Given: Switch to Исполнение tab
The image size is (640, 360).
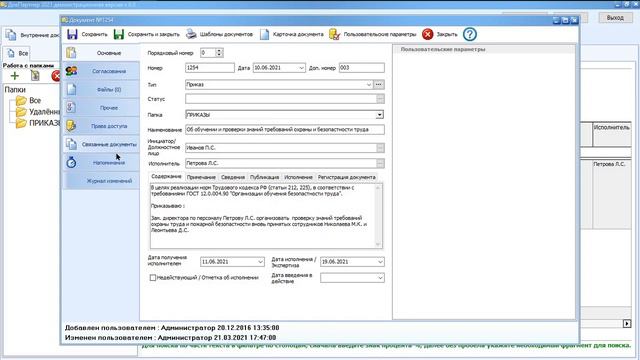Looking at the screenshot, I should (x=298, y=177).
